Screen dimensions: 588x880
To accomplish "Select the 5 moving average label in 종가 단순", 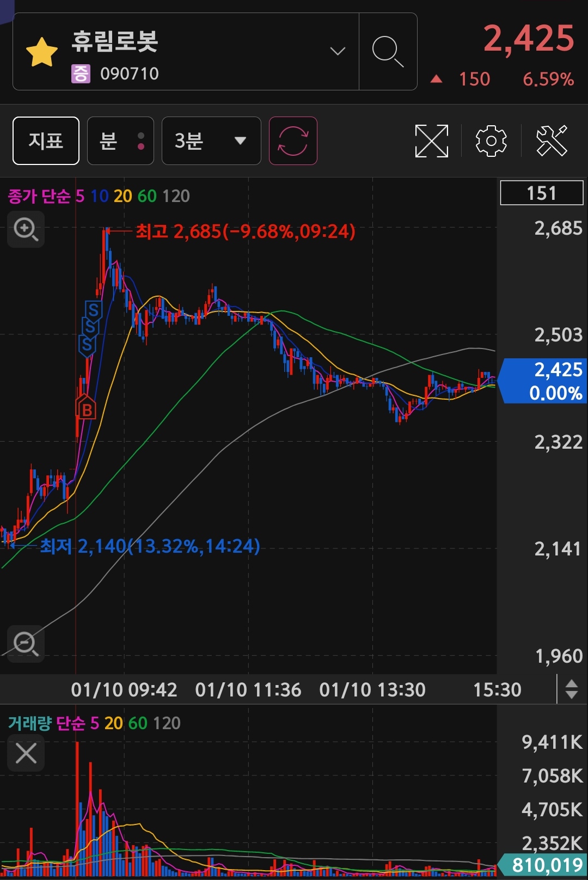I will 80,196.
